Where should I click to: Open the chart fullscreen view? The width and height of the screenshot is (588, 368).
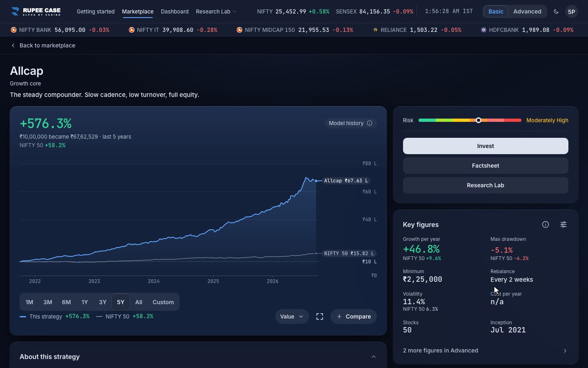[x=320, y=316]
